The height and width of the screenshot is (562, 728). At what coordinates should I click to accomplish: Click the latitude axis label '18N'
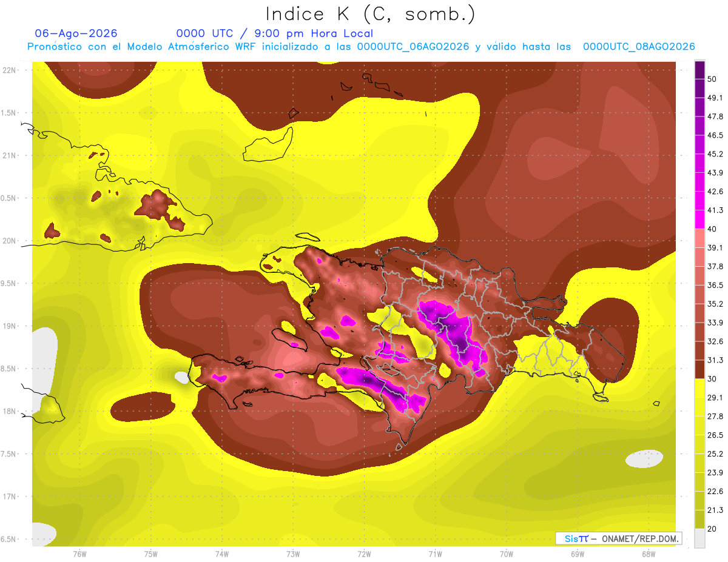click(x=10, y=412)
